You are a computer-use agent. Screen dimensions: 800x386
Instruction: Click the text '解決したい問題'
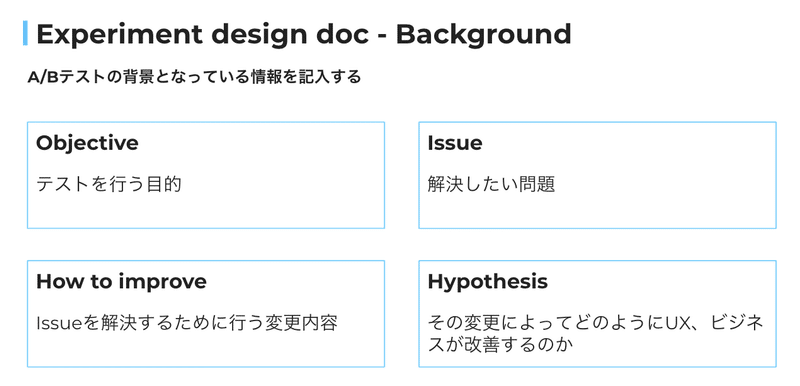click(491, 184)
